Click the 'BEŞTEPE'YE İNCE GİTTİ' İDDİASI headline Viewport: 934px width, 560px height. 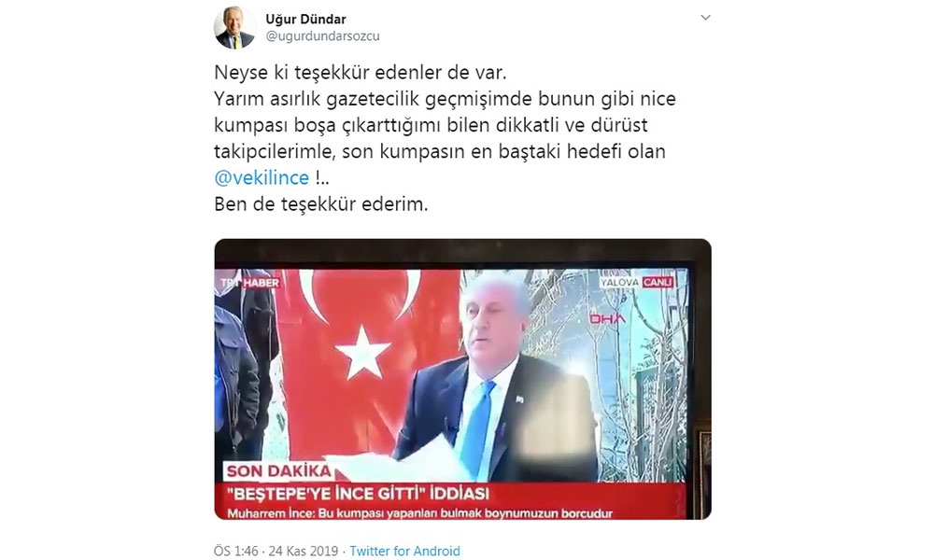[359, 494]
